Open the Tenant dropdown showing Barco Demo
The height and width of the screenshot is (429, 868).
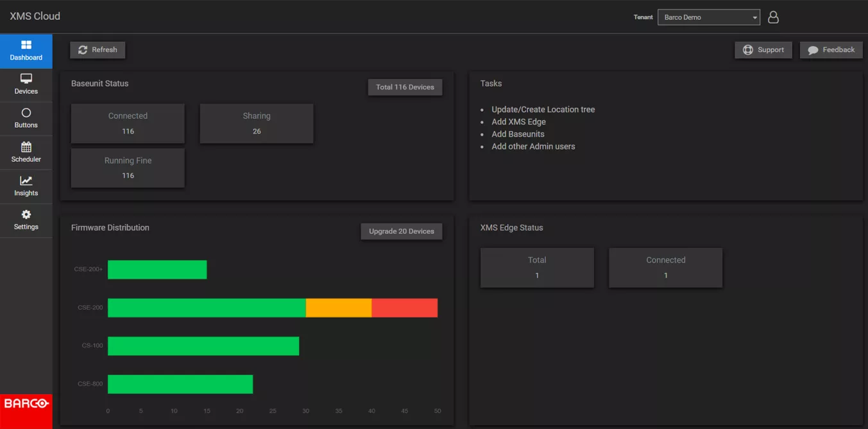[709, 17]
